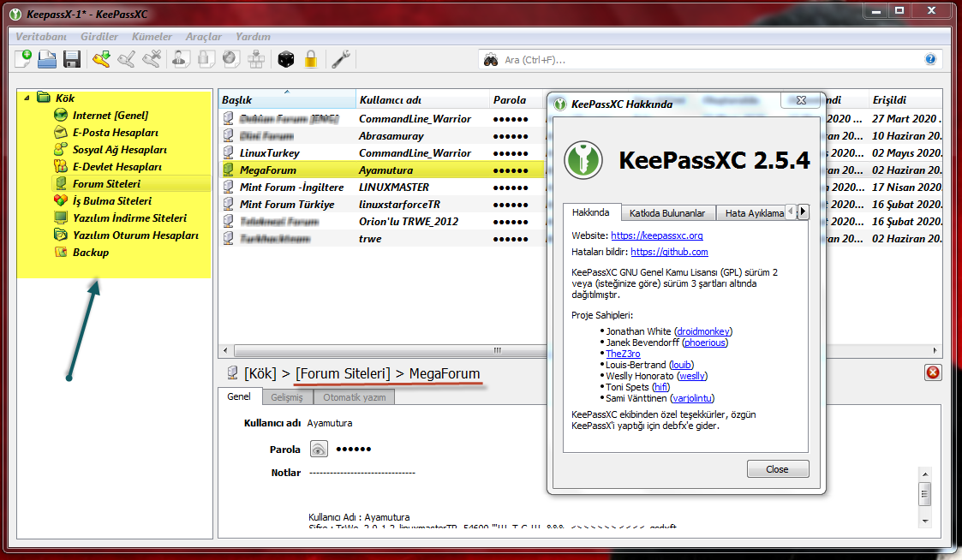Open droidmonkey profile link
The height and width of the screenshot is (560, 962).
[x=703, y=331]
